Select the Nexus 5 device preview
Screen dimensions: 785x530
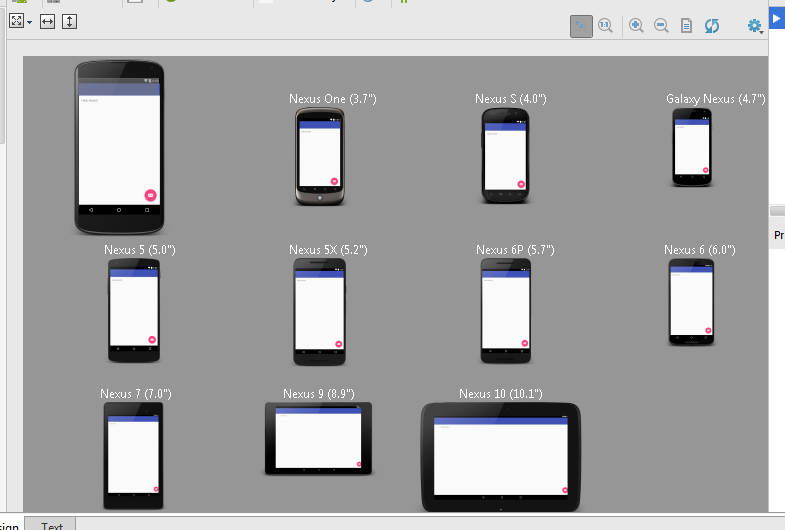[134, 310]
